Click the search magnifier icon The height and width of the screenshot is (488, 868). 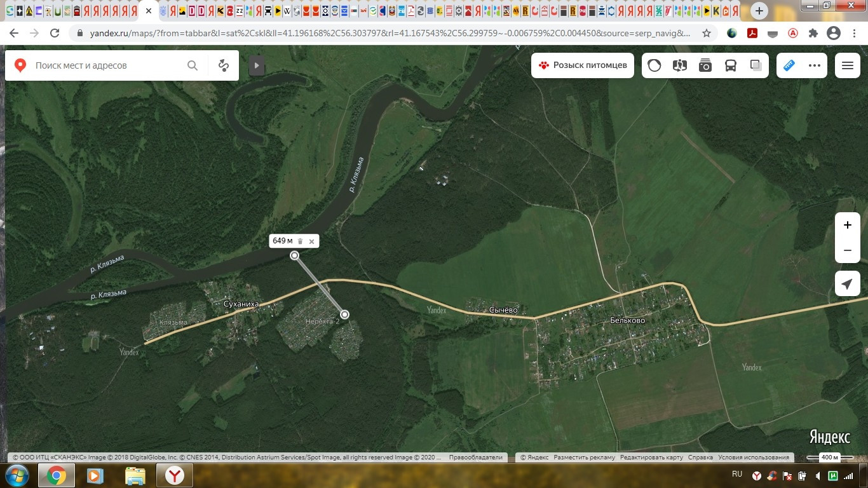pyautogui.click(x=193, y=65)
